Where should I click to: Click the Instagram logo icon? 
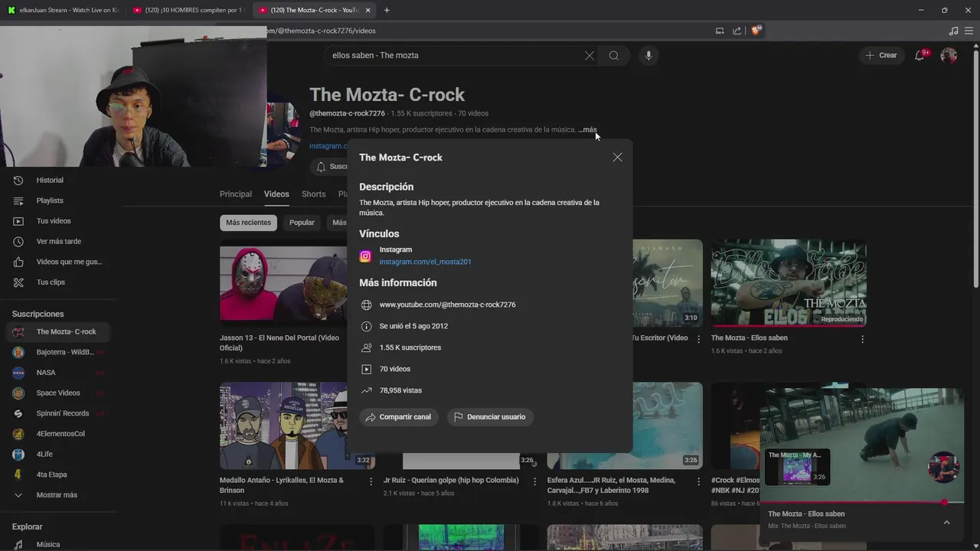pos(366,256)
